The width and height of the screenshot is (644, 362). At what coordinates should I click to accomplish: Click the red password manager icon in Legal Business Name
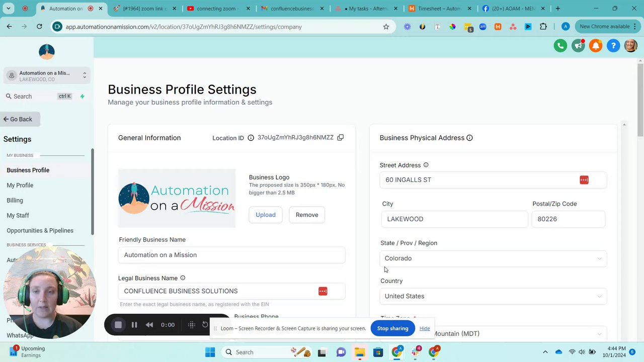coord(323,291)
